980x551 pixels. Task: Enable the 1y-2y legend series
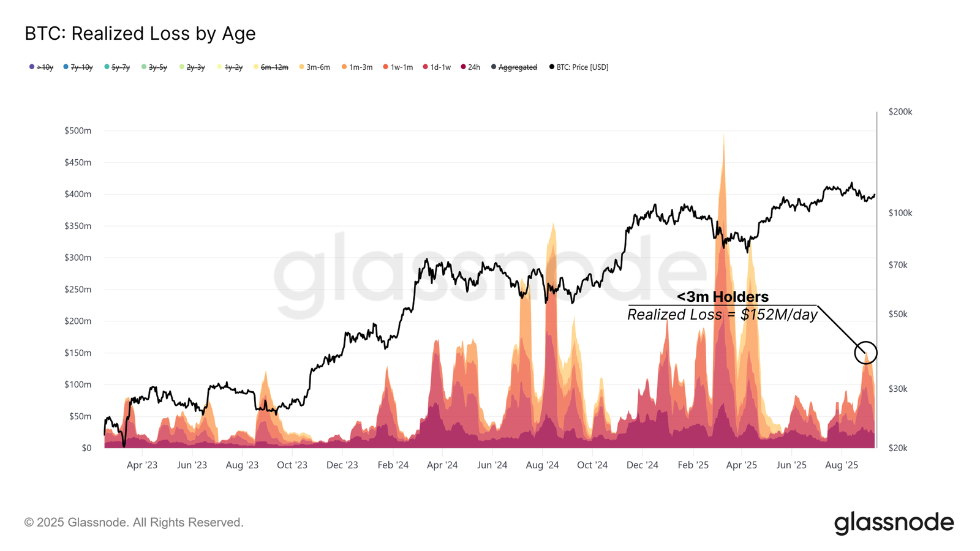(x=230, y=67)
